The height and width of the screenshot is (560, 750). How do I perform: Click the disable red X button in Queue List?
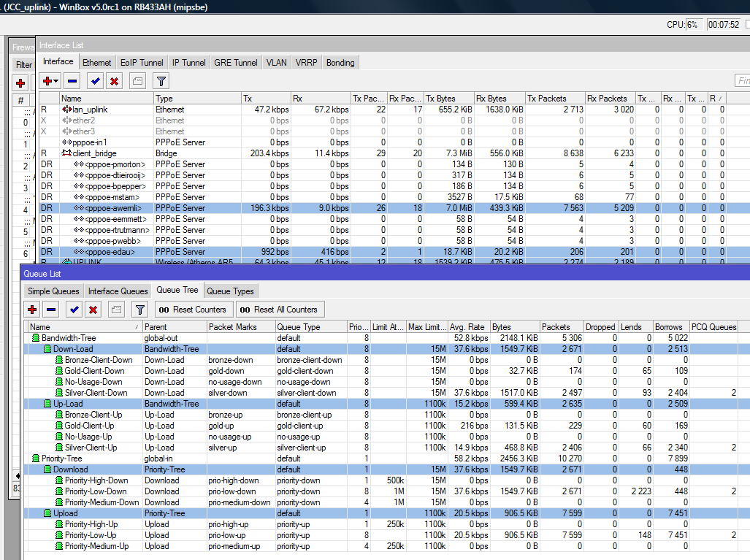coord(93,310)
